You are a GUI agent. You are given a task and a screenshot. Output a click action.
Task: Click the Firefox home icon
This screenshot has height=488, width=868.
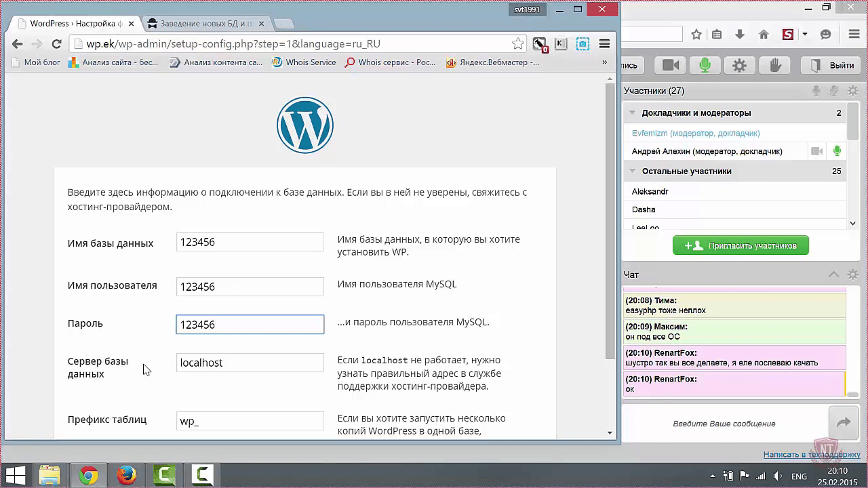pos(764,35)
